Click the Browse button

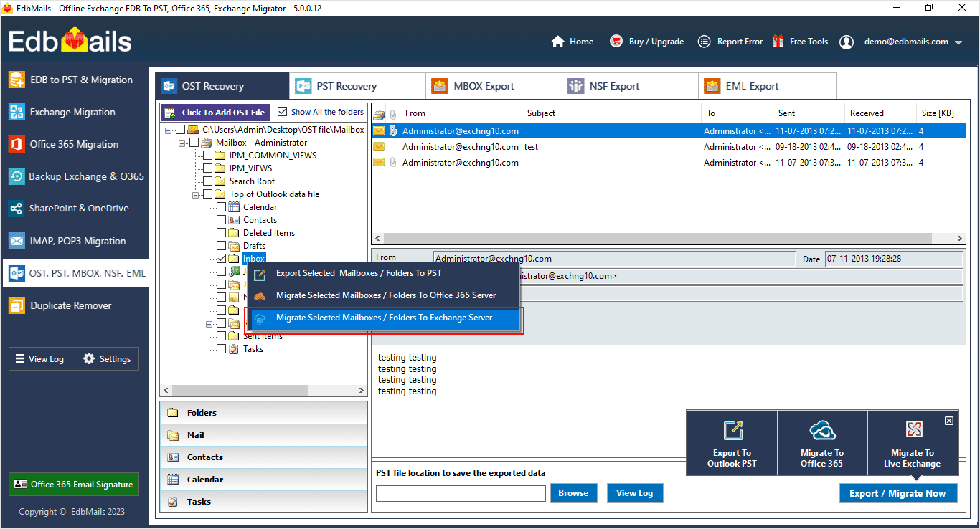pos(573,493)
